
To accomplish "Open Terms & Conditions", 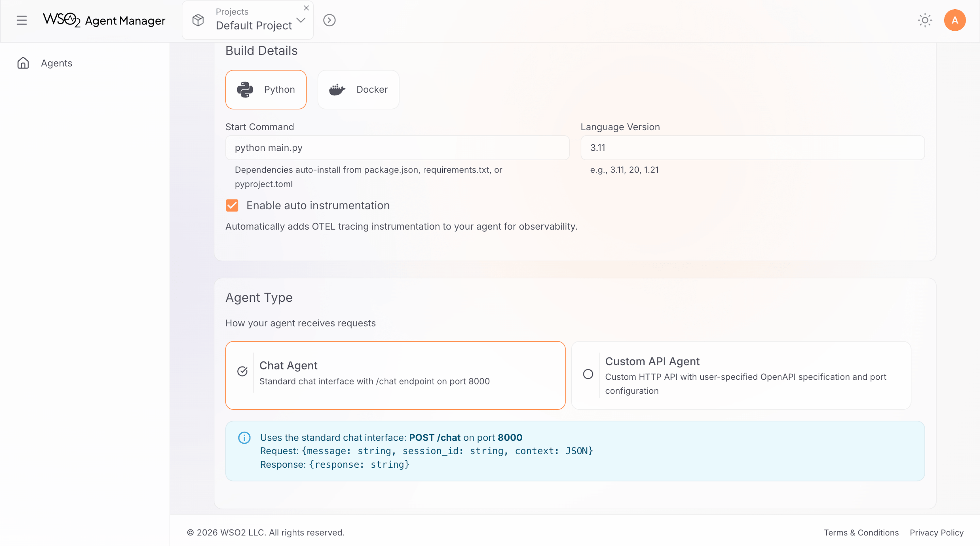I will (861, 533).
